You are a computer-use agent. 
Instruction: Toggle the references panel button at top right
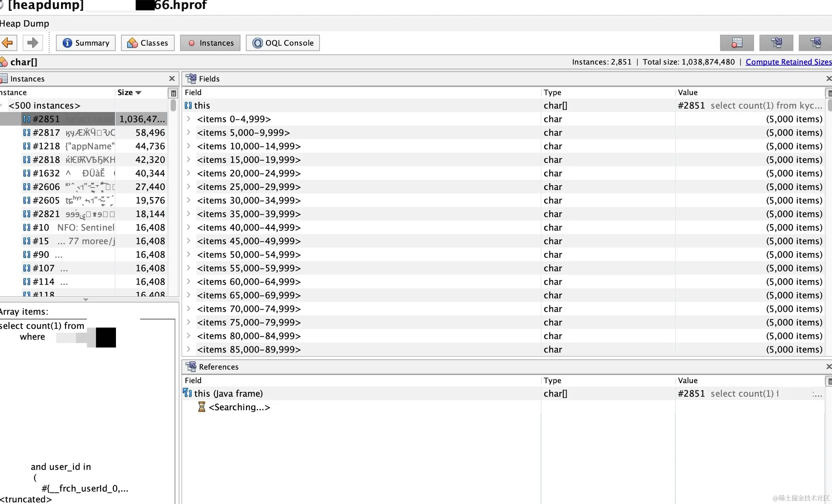click(816, 43)
